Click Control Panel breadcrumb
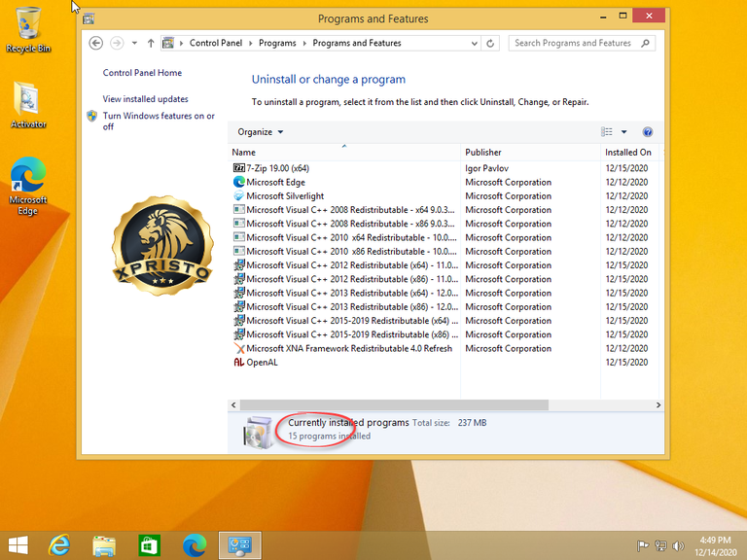 click(x=216, y=43)
